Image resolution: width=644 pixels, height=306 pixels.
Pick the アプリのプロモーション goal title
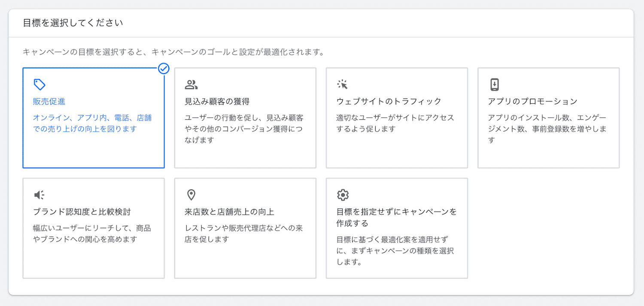[532, 102]
